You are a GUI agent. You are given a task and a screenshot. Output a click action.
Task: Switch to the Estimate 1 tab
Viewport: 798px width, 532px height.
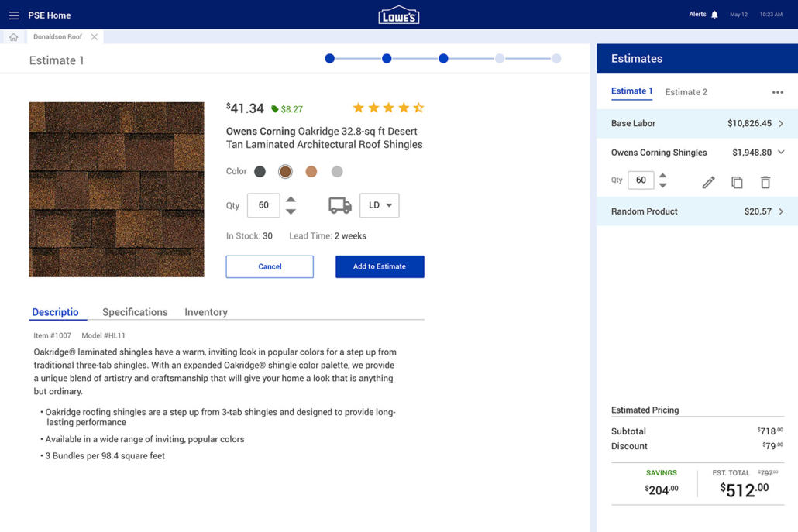631,91
